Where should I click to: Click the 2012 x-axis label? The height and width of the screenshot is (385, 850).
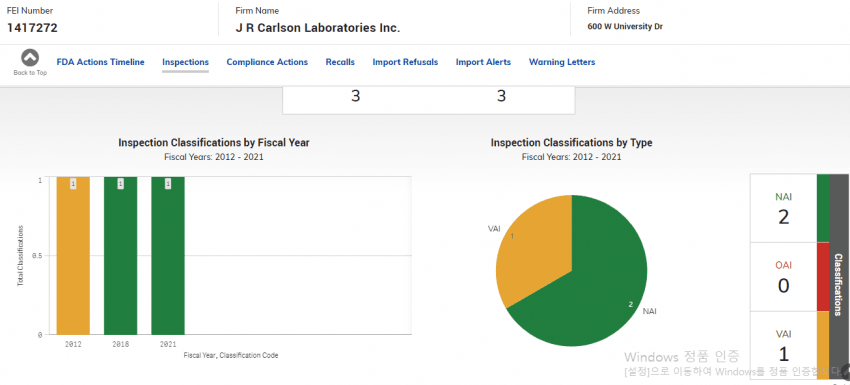coord(73,344)
